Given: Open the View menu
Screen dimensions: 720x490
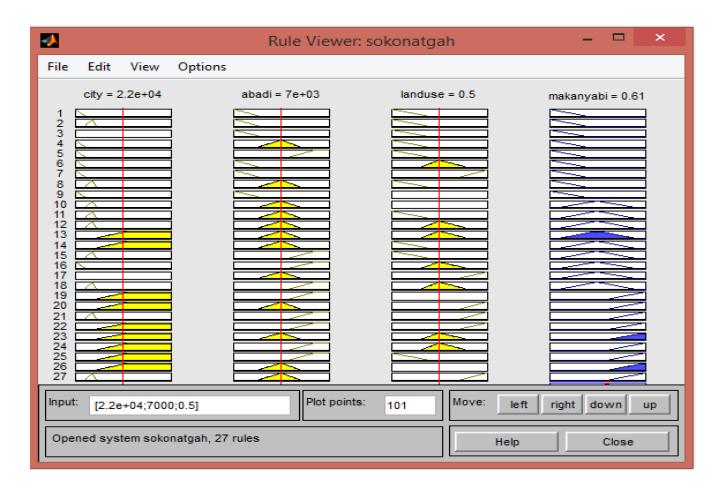Looking at the screenshot, I should click(145, 67).
